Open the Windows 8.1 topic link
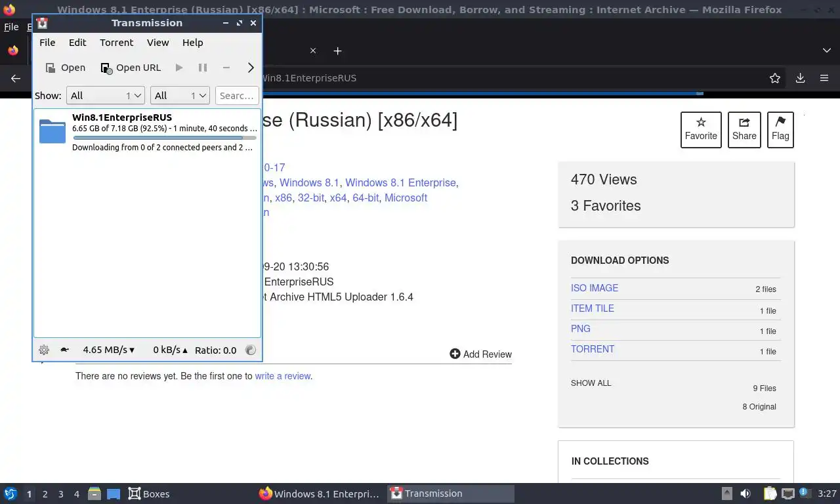Viewport: 840px width, 504px height. 309,182
